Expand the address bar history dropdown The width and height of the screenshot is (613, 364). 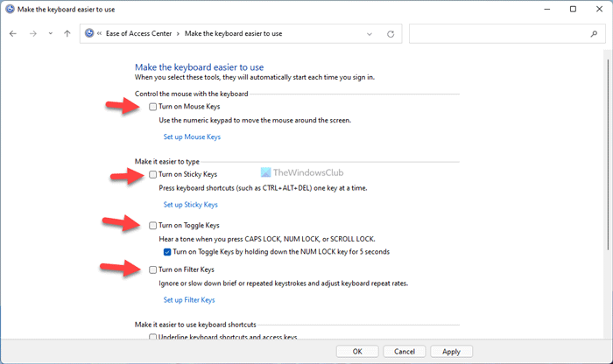(x=367, y=34)
